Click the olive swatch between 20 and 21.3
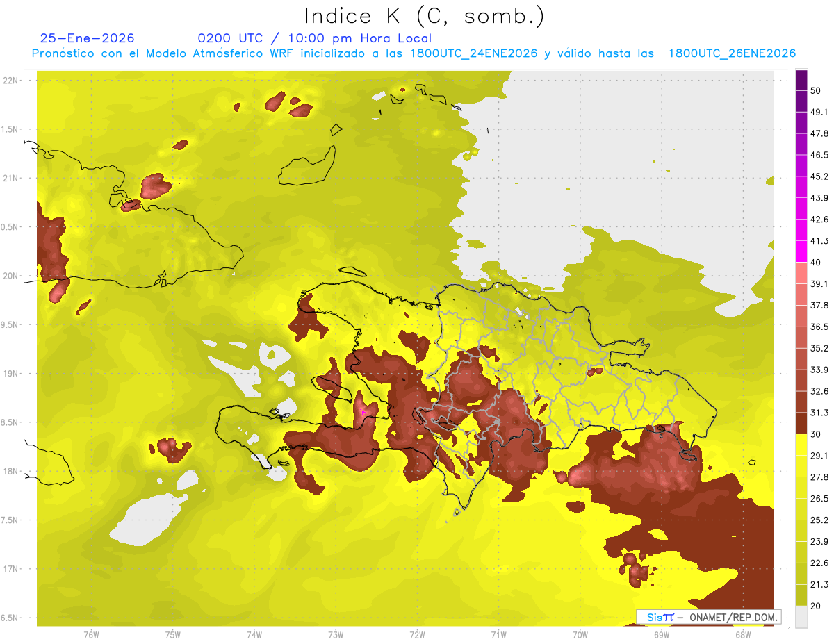This screenshot has width=834, height=644. [801, 595]
